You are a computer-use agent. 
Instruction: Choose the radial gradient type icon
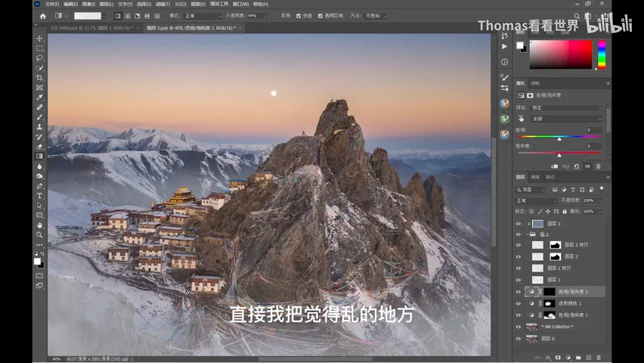(127, 16)
